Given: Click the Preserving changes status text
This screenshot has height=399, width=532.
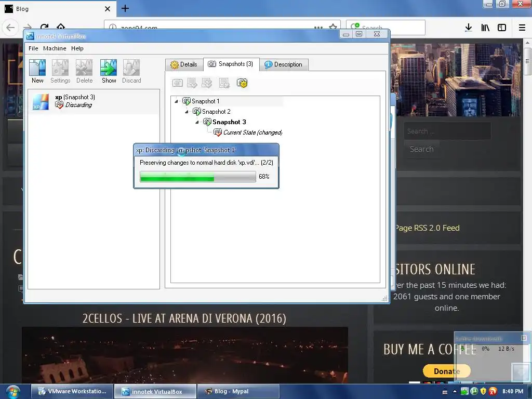Looking at the screenshot, I should pos(206,163).
